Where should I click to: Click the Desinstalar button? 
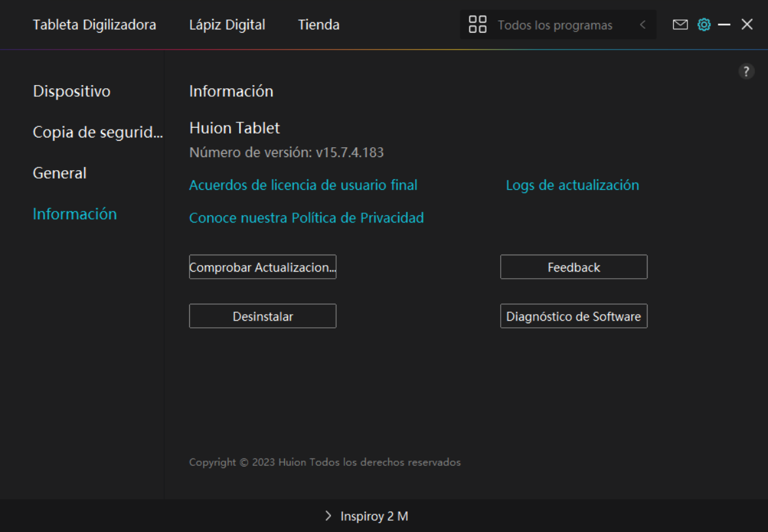[263, 316]
